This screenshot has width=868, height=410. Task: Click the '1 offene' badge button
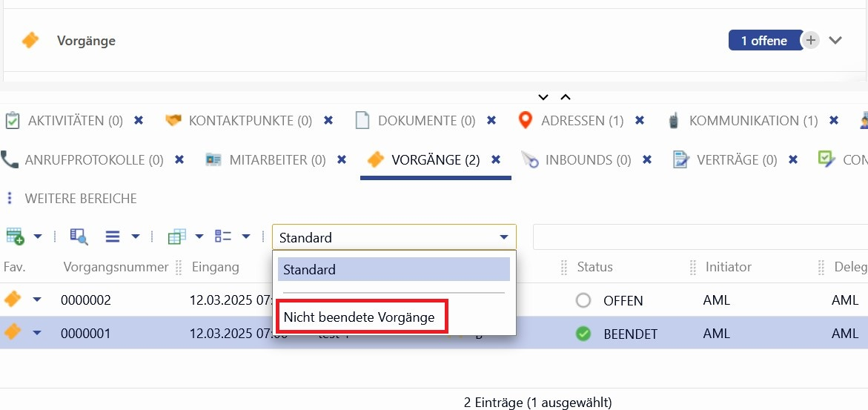coord(763,41)
